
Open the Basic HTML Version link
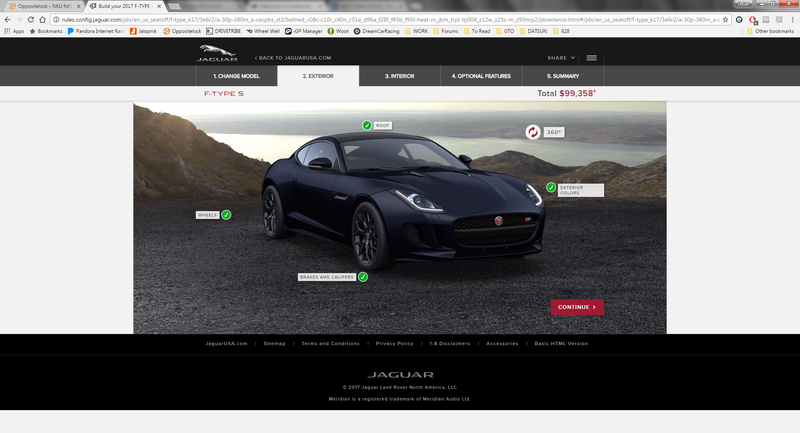click(561, 343)
